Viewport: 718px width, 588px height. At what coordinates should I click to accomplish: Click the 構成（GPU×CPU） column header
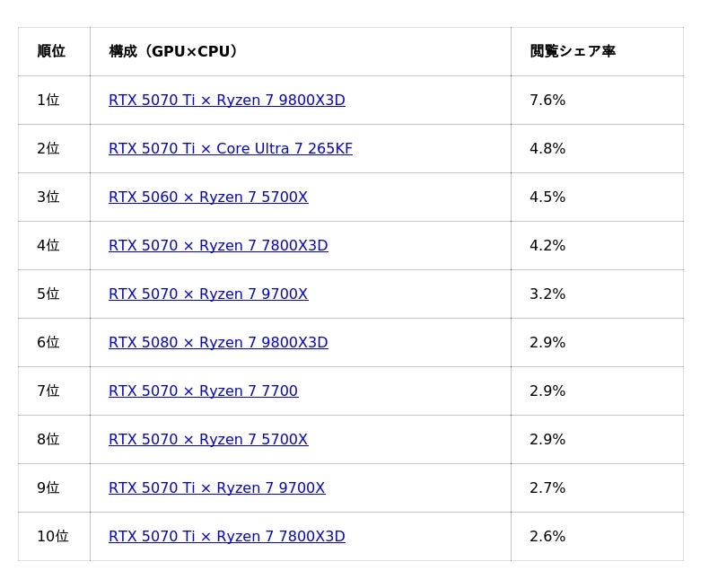coord(176,51)
